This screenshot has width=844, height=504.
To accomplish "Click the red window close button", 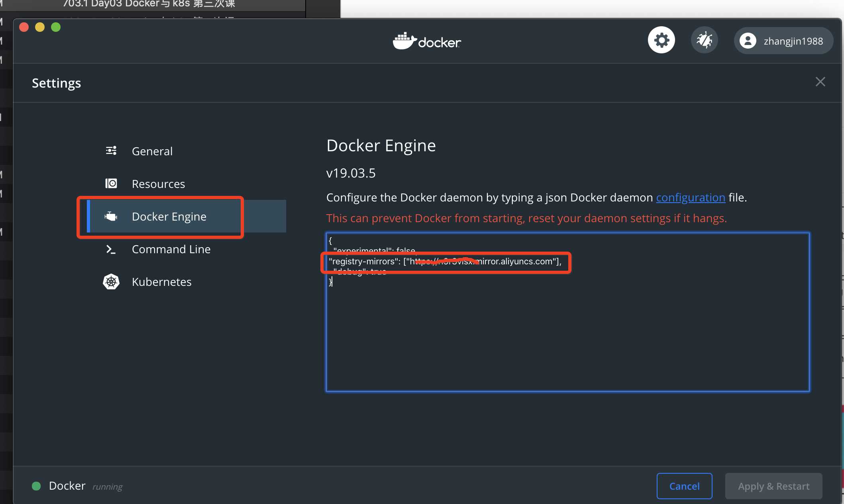I will [24, 27].
